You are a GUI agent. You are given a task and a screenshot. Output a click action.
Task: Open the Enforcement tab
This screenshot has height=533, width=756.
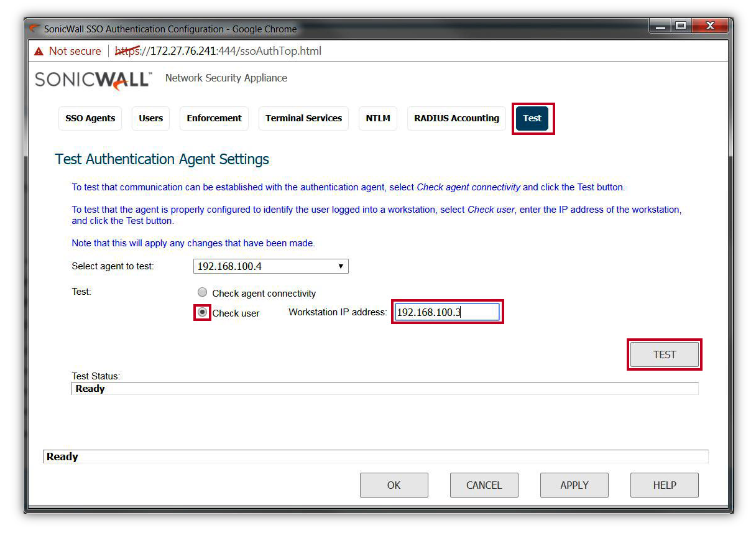coord(214,118)
